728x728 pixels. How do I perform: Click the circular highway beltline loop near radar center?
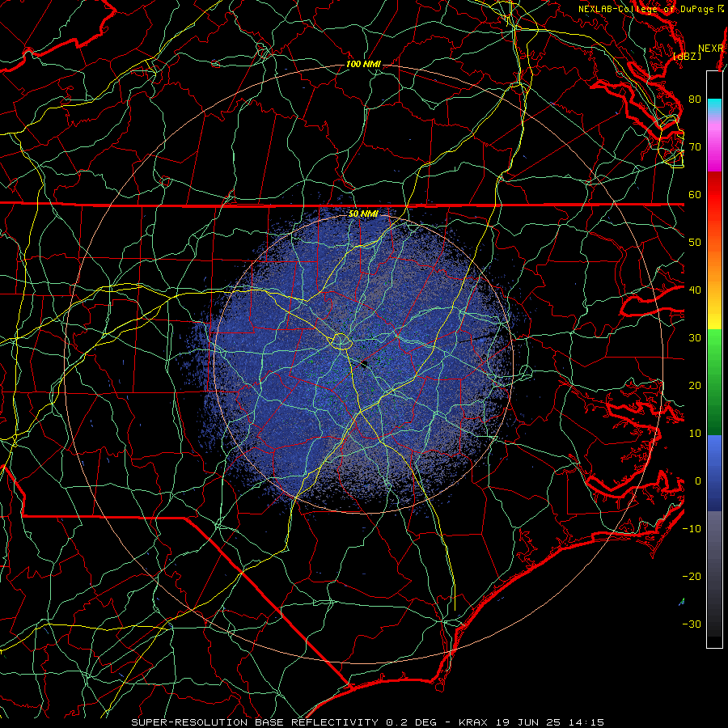(341, 341)
